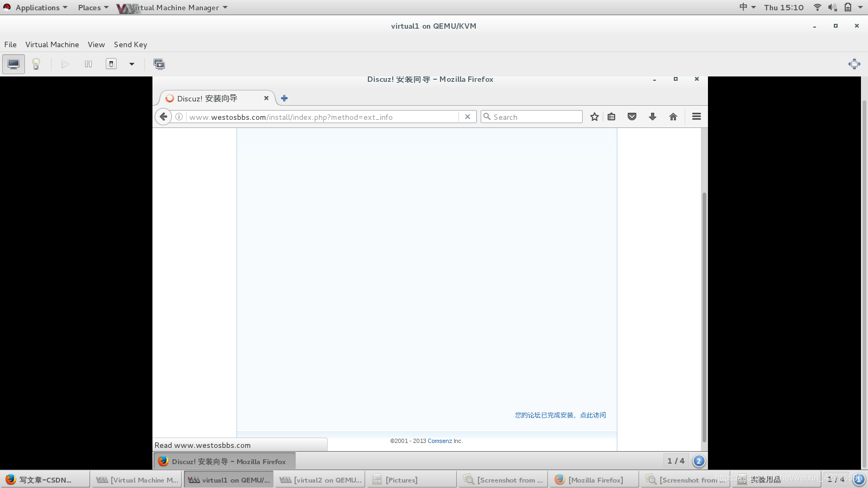Close the Discuz! tab
Image resolution: width=868 pixels, height=488 pixels.
point(266,98)
